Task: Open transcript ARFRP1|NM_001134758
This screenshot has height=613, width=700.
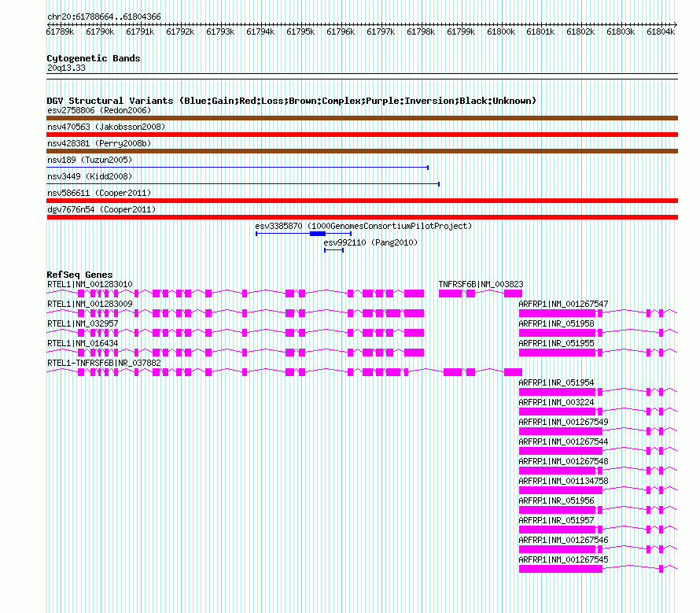Action: pos(563,481)
